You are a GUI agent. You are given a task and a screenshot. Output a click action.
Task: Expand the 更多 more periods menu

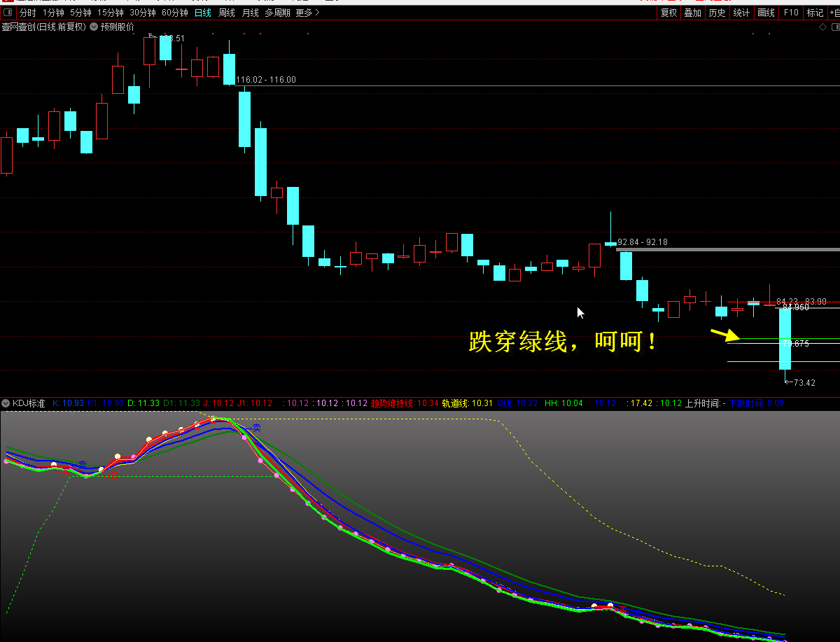307,13
